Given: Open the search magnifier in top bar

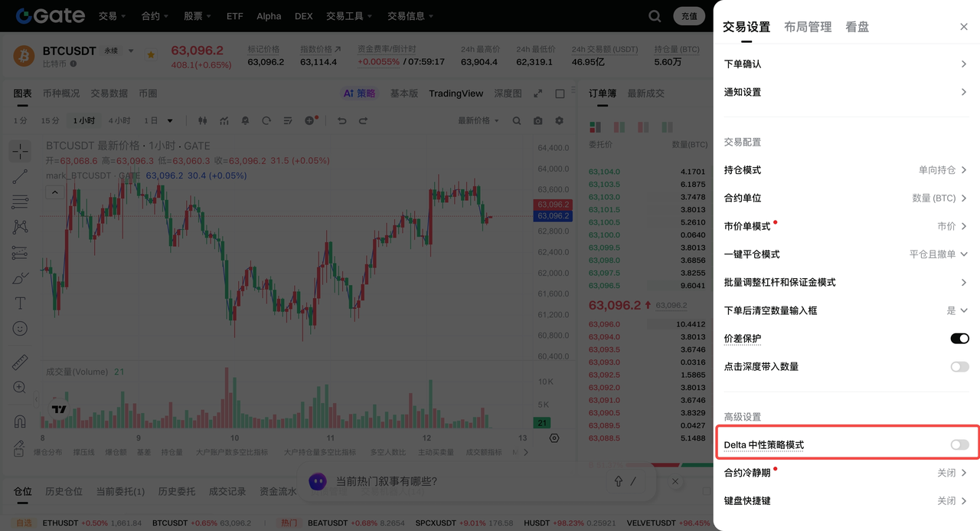Looking at the screenshot, I should (655, 16).
